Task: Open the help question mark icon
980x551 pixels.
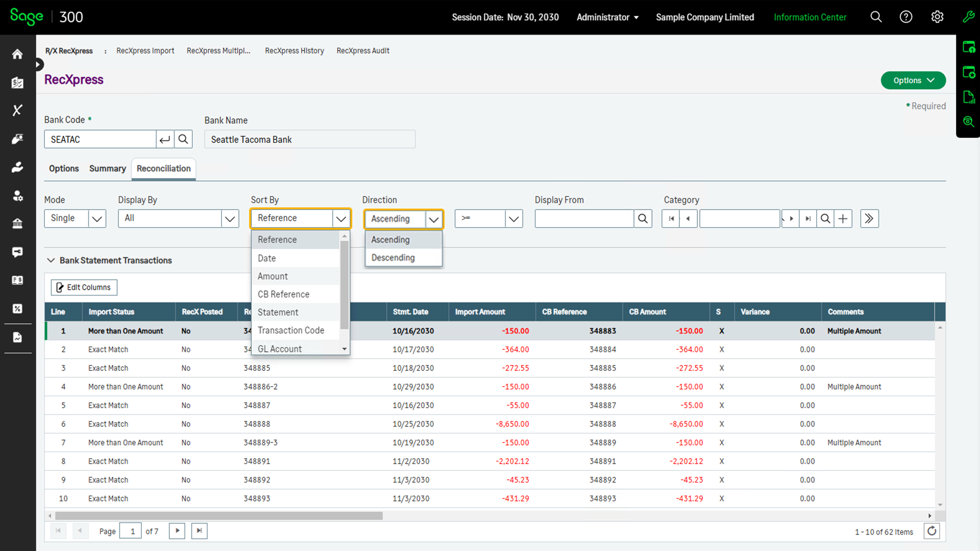Action: [x=906, y=17]
